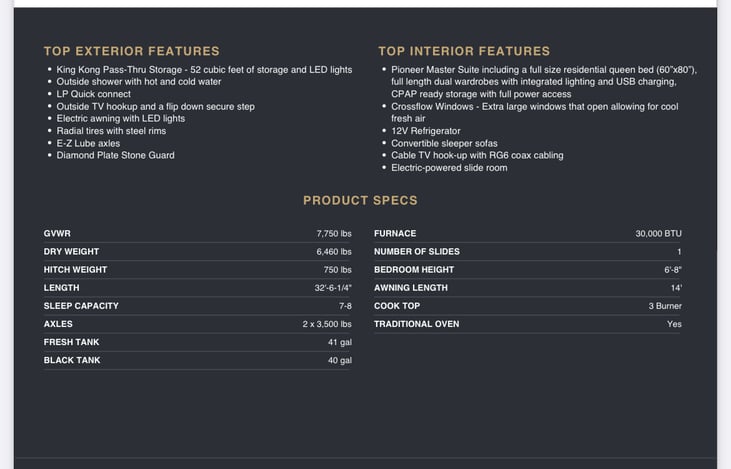Click the LP Quick connect bullet item
This screenshot has height=469, width=731.
[x=93, y=94]
